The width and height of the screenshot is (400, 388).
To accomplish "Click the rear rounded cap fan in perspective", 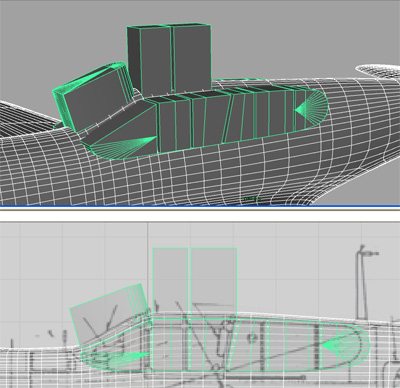I will (x=313, y=107).
